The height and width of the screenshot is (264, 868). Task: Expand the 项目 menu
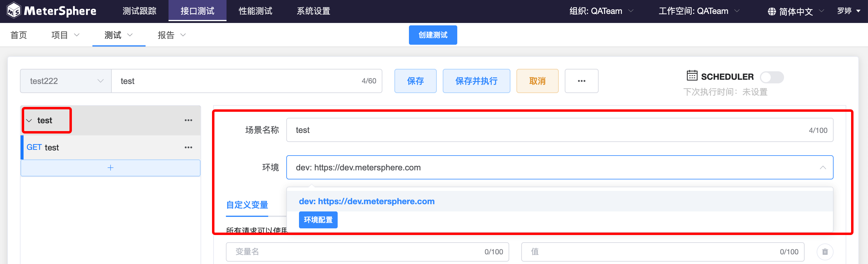[x=65, y=35]
